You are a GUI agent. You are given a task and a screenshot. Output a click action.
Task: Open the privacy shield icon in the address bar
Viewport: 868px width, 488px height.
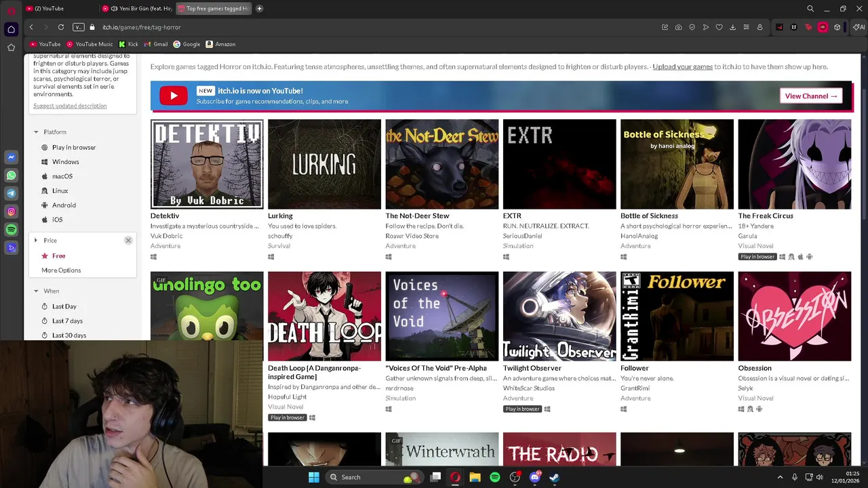coord(692,27)
